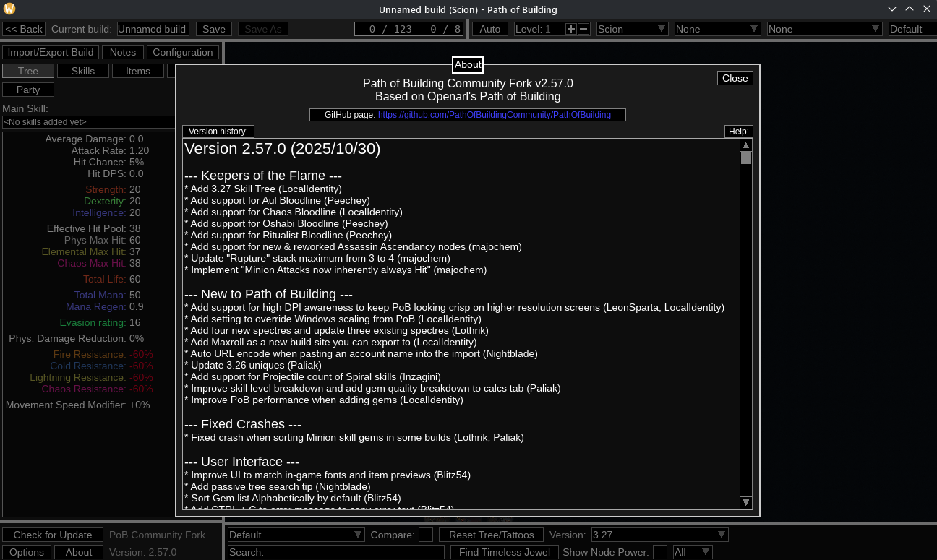Screen dimensions: 937x560
Task: Click the passive points counter 0 / 123
Action: pos(390,29)
